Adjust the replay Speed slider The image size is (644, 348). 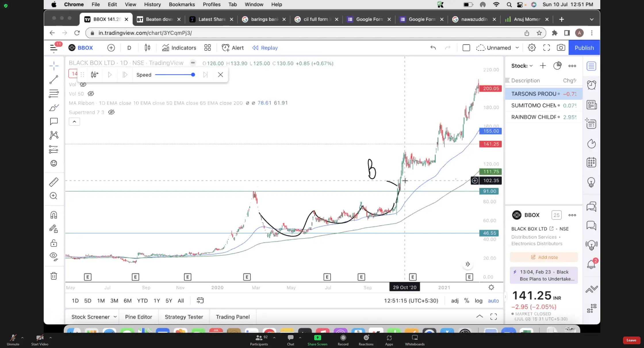[193, 75]
